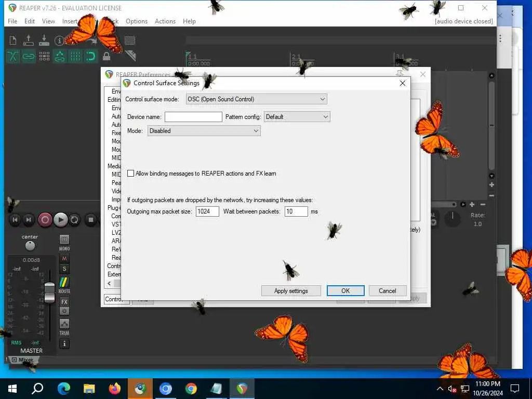Enable Allow binding messages to REAPER actions
Image resolution: width=532 pixels, height=399 pixels.
pyautogui.click(x=130, y=174)
